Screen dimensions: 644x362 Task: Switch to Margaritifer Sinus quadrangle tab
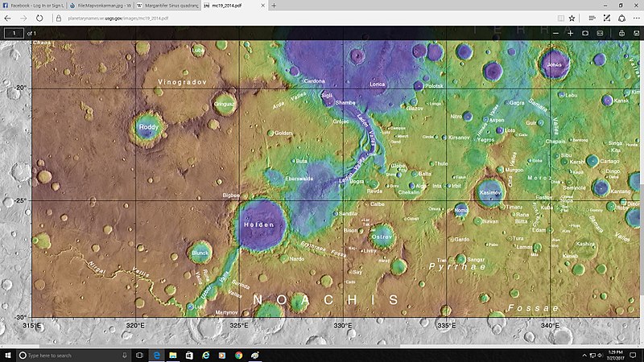(x=167, y=6)
